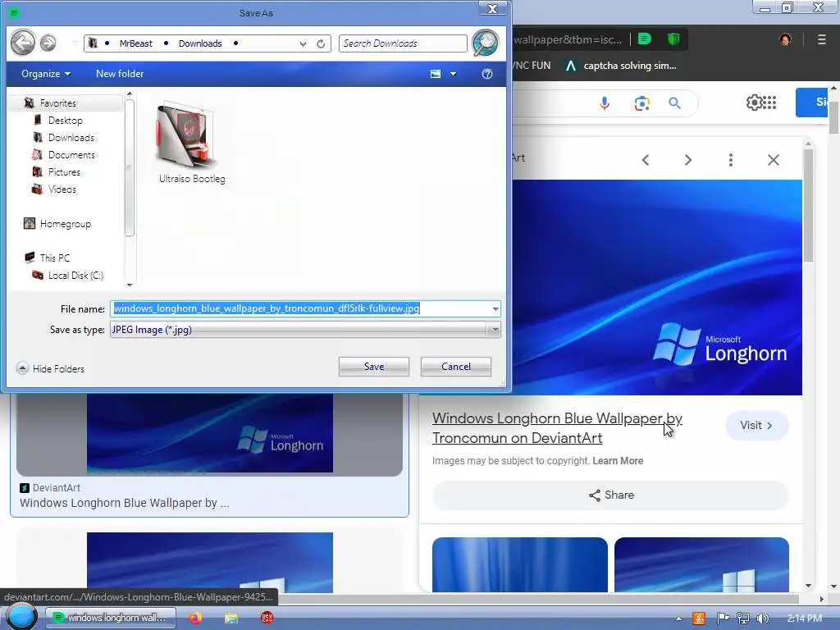Click the Share button
The width and height of the screenshot is (840, 630).
tap(610, 495)
